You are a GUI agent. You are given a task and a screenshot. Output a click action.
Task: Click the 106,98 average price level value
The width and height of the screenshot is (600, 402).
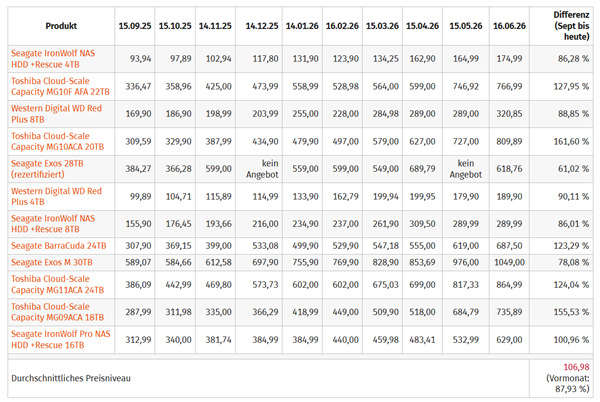576,367
